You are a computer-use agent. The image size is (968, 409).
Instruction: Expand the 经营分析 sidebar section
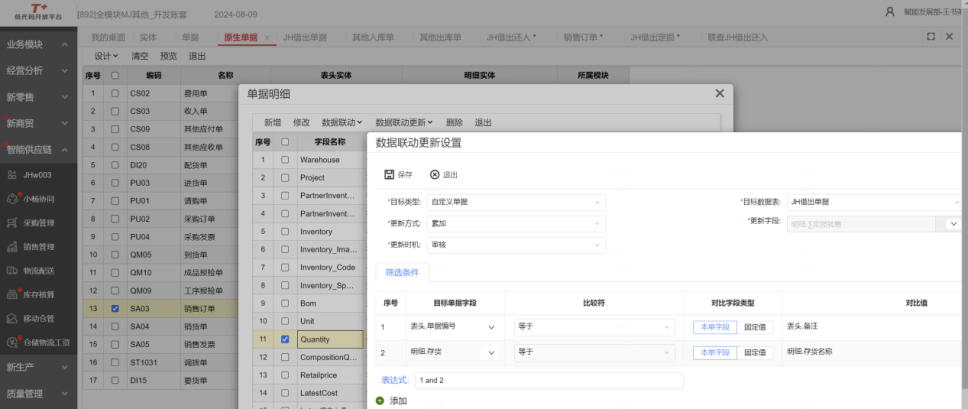click(x=38, y=71)
